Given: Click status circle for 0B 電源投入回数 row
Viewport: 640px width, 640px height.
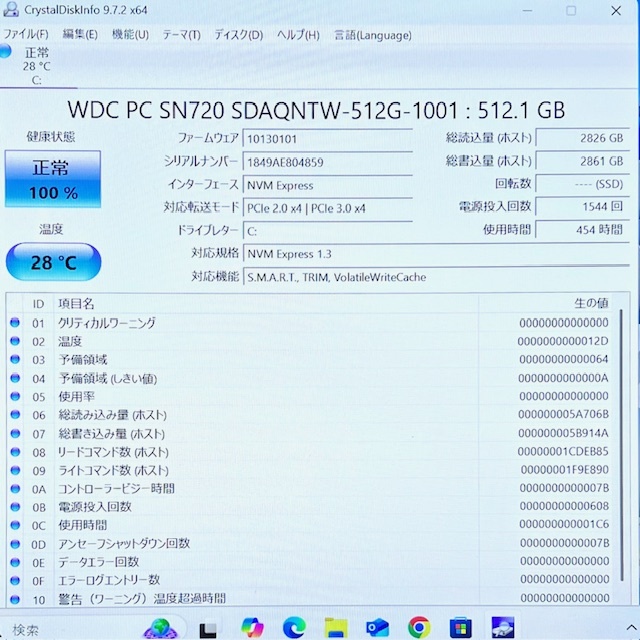Looking at the screenshot, I should pos(15,507).
